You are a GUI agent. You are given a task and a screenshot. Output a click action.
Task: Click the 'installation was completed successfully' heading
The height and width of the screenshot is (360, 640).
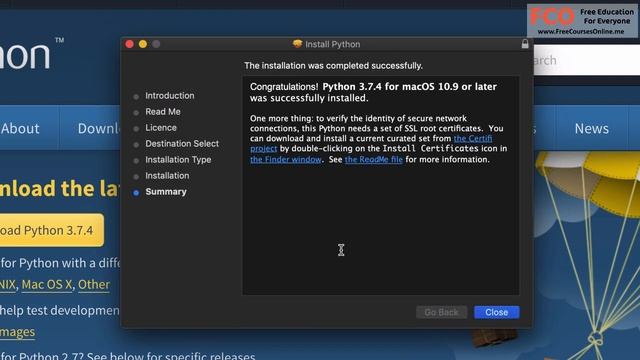333,66
